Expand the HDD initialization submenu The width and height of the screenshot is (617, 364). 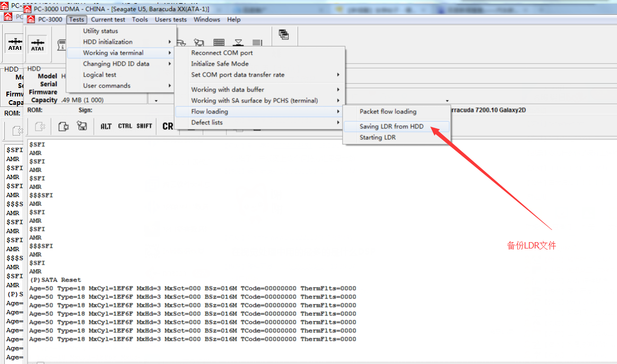121,42
